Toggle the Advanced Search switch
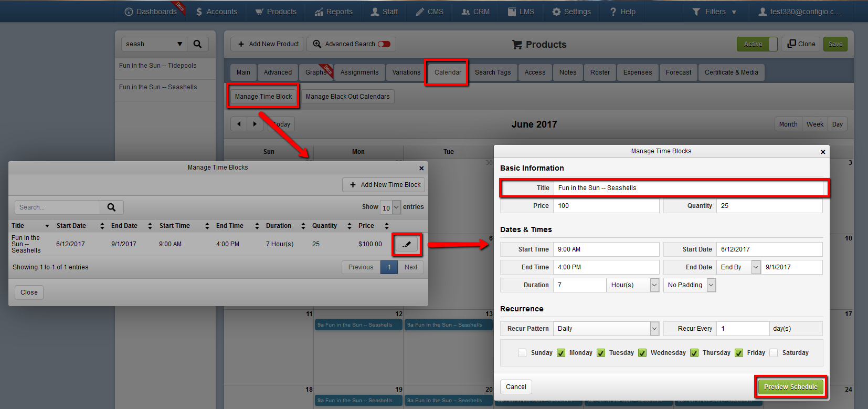868x409 pixels. [384, 44]
